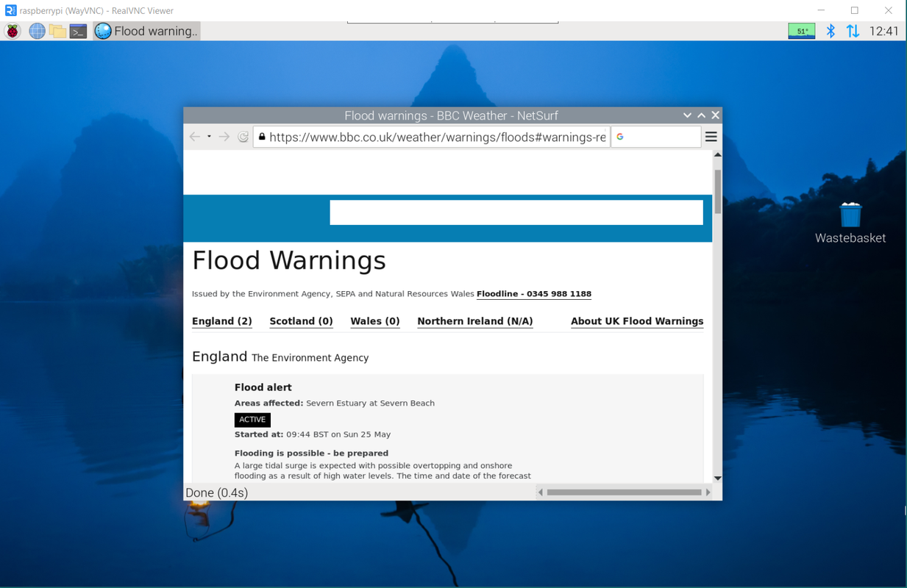This screenshot has width=907, height=588.
Task: Click the Google search provider icon
Action: pyautogui.click(x=620, y=137)
